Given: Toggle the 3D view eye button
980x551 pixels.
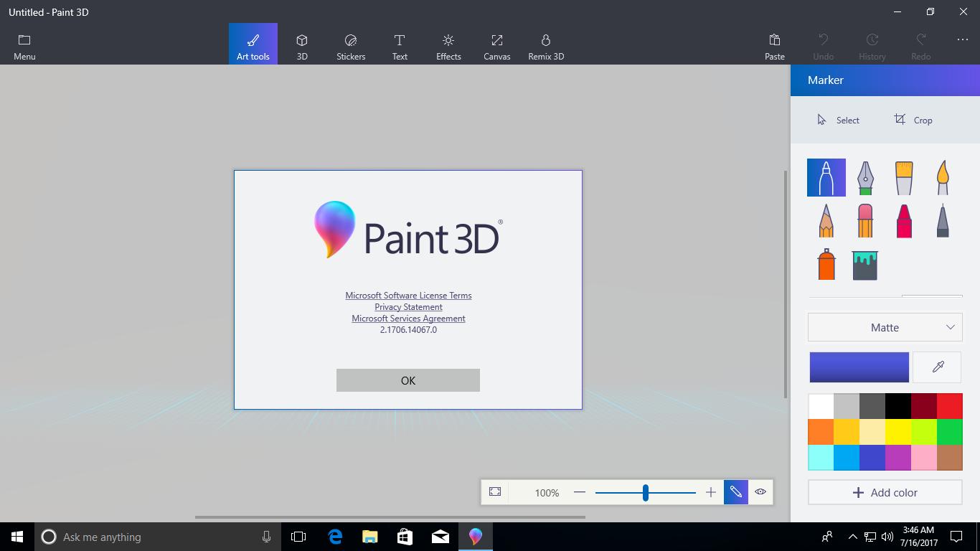Looking at the screenshot, I should (x=760, y=491).
